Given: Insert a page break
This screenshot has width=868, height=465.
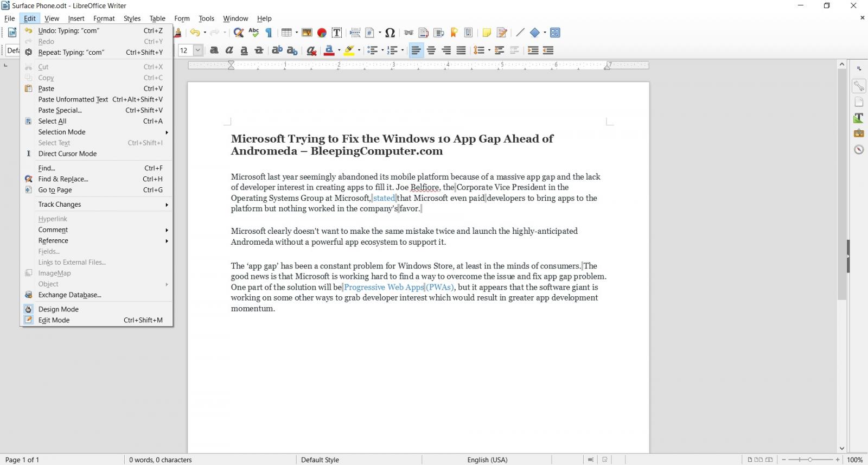Looking at the screenshot, I should point(355,33).
